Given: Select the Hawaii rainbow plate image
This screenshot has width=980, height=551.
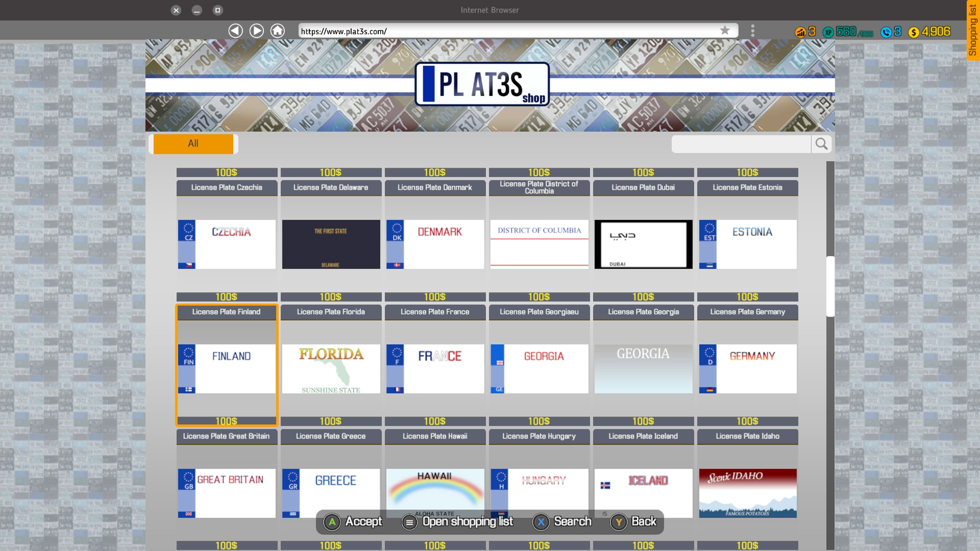Looking at the screenshot, I should pyautogui.click(x=435, y=493).
